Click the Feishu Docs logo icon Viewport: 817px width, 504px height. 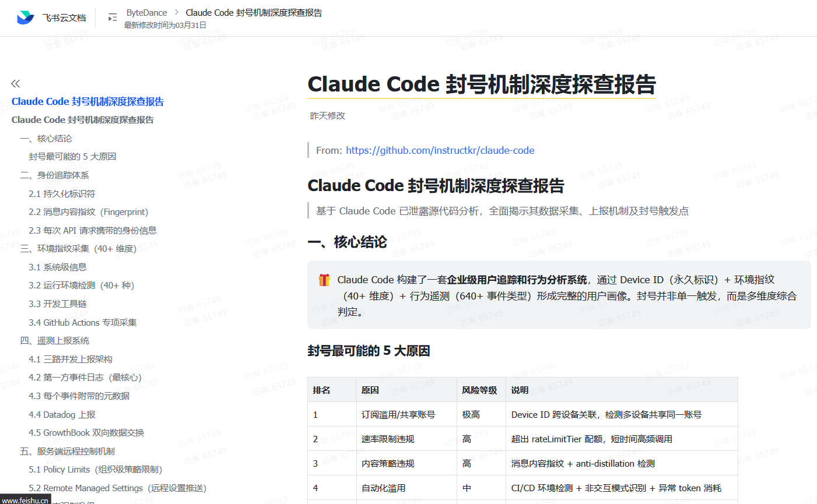tap(25, 17)
